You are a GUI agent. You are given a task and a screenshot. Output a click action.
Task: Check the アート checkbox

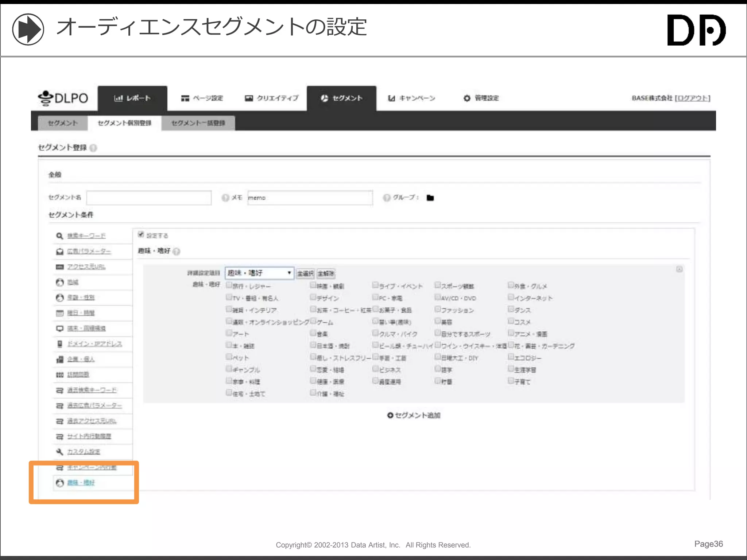point(229,332)
